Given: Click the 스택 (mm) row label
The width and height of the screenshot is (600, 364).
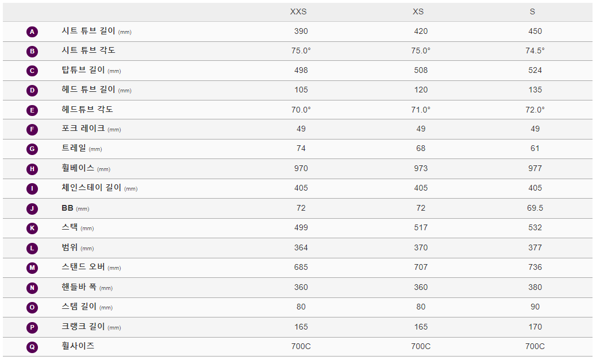Looking at the screenshot, I should click(x=78, y=227).
